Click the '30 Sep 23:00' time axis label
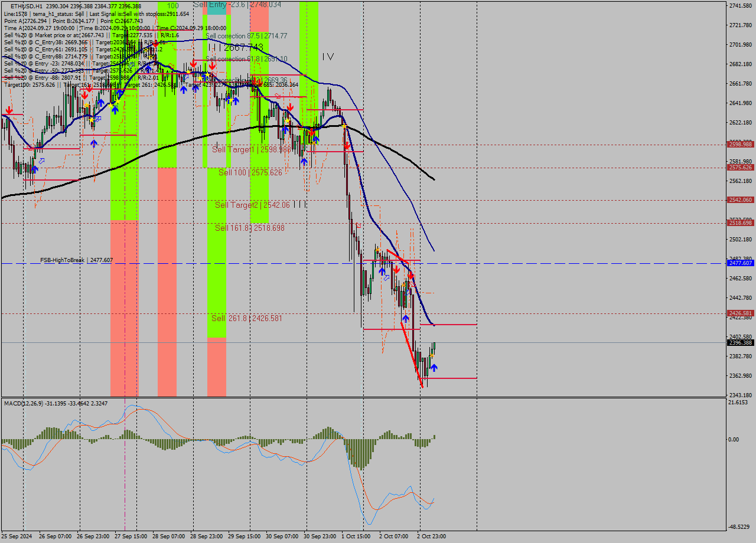 [320, 537]
